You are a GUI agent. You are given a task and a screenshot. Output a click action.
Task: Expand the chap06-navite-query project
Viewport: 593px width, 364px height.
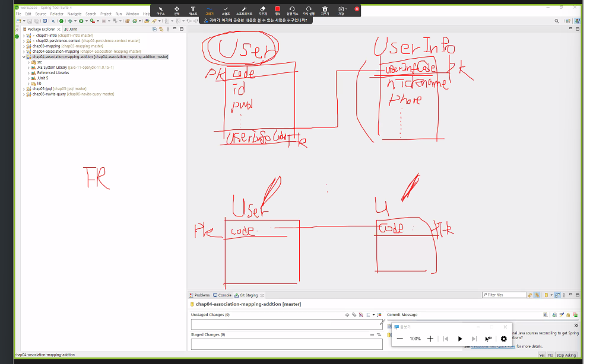[x=24, y=94]
